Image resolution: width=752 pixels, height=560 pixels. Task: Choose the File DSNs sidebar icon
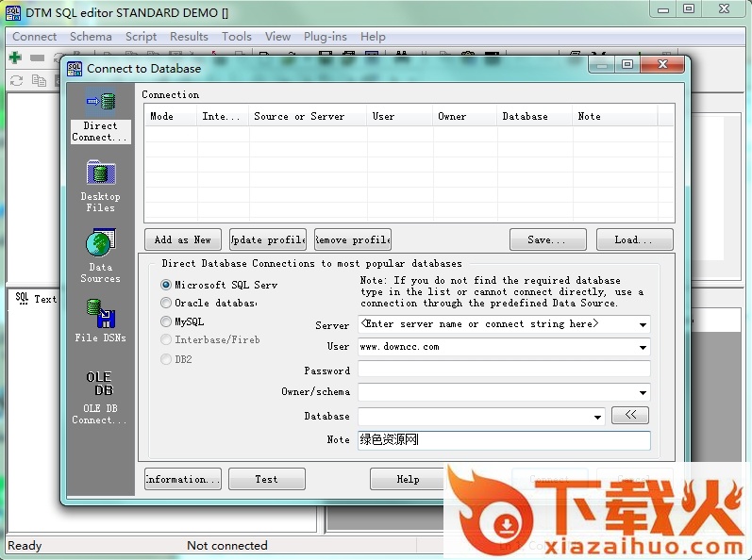101,320
